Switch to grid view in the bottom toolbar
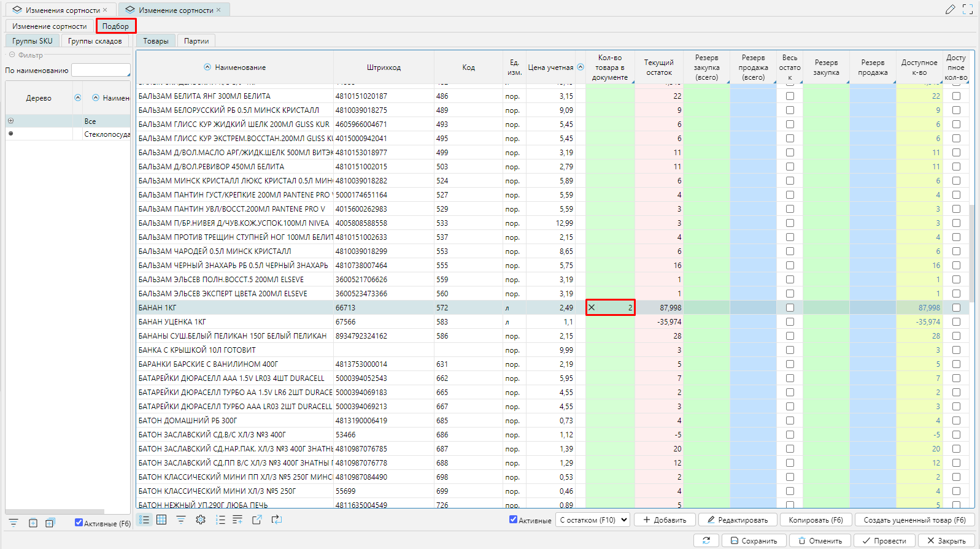 tap(161, 520)
